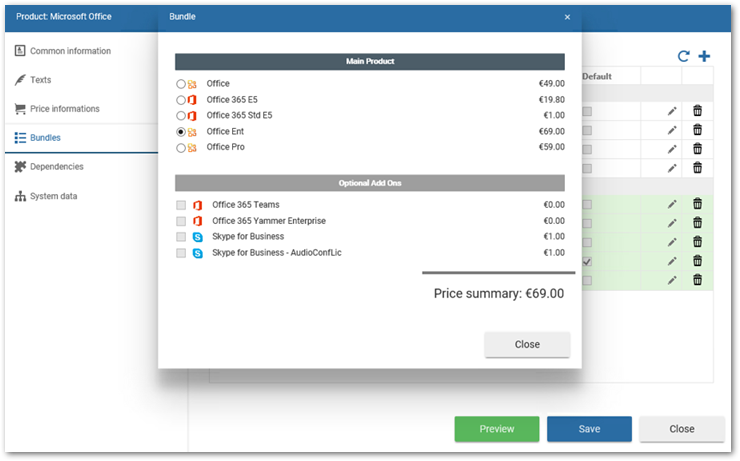Go to Price informations
Screen dimensions: 740x461
pyautogui.click(x=57, y=109)
